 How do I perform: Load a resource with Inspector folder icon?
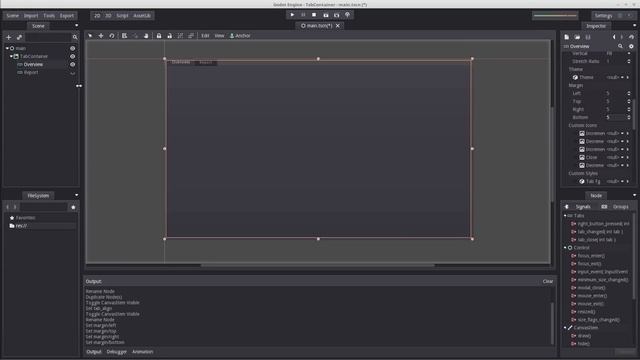pos(577,37)
